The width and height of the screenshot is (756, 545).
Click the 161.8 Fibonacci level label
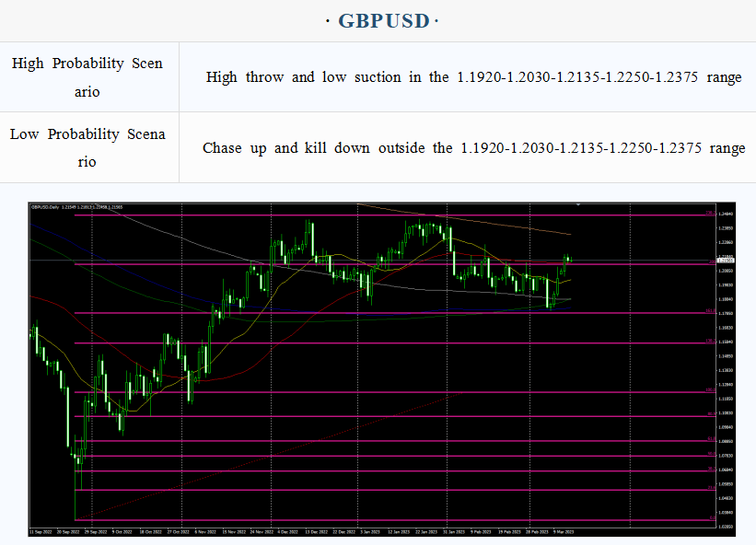(x=711, y=311)
